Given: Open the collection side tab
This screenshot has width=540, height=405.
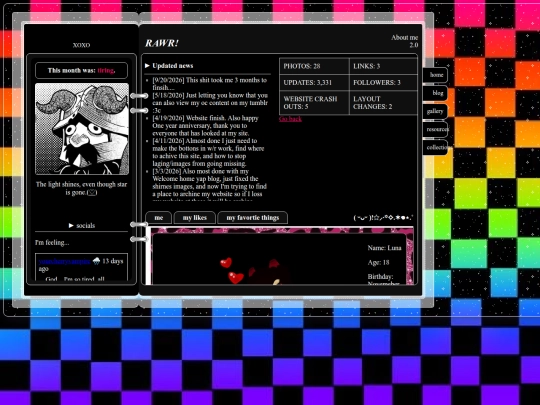Looking at the screenshot, I should coord(436,147).
